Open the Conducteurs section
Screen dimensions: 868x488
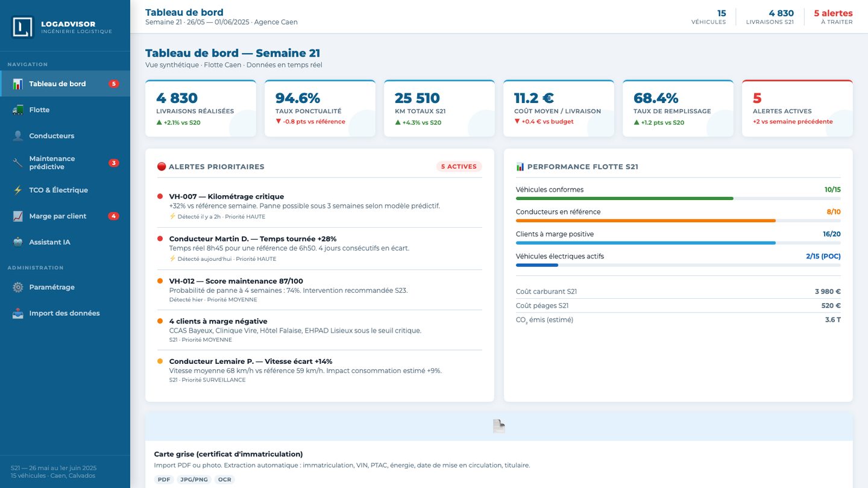65,136
